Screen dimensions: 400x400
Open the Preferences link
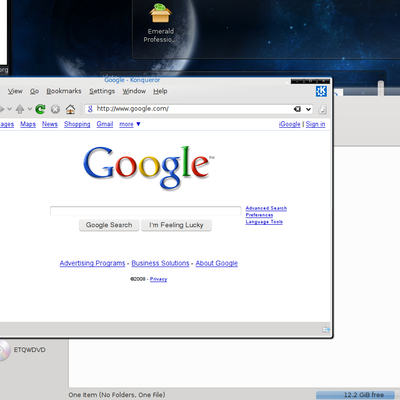point(259,215)
